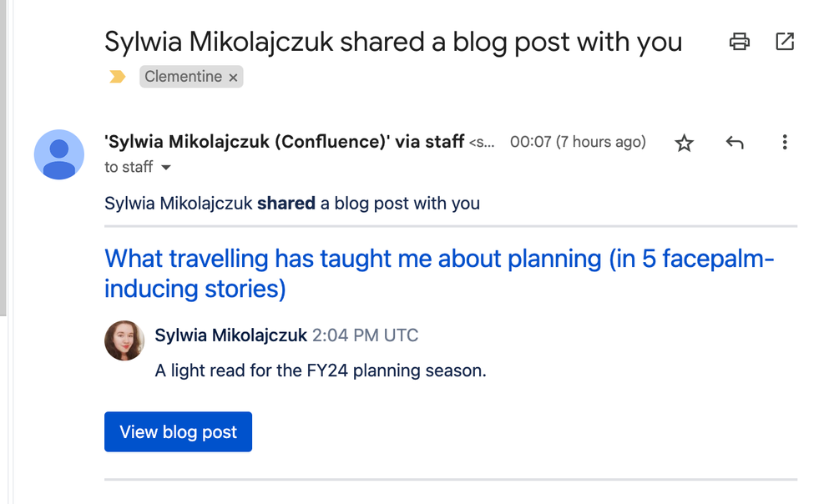Image resolution: width=834 pixels, height=504 pixels.
Task: Mark the message as important via the marker
Action: 118,76
